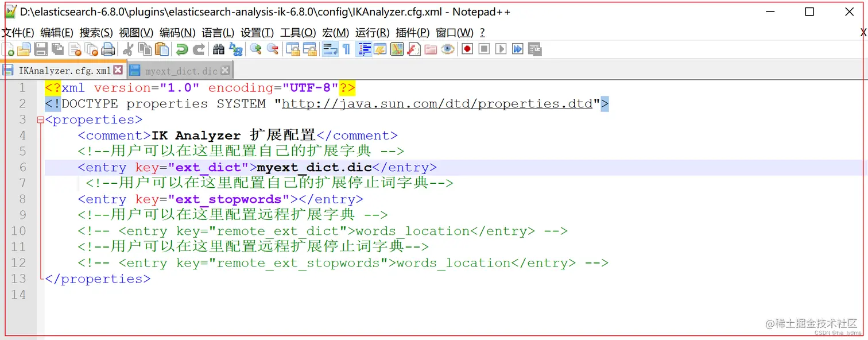Open the 宏(M) menu
The width and height of the screenshot is (868, 340).
(336, 33)
